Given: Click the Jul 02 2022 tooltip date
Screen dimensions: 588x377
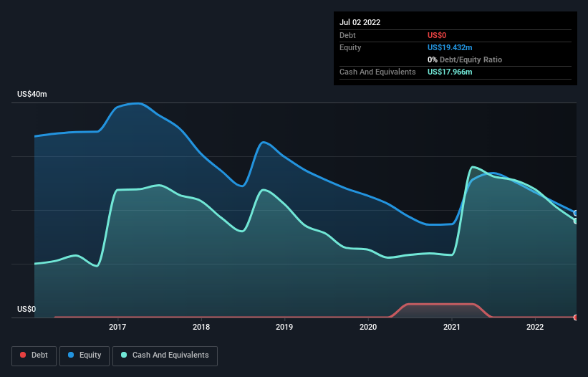Looking at the screenshot, I should click(x=360, y=22).
